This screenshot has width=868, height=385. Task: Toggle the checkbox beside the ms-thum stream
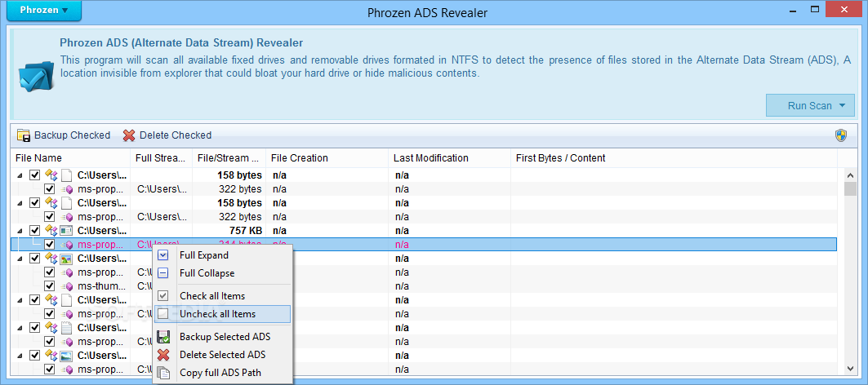coord(49,285)
